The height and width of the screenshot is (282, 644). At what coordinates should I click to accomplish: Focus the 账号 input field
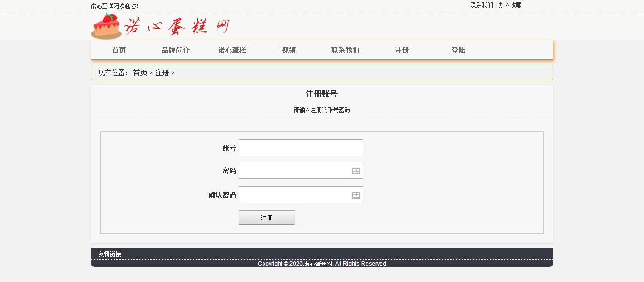point(301,148)
